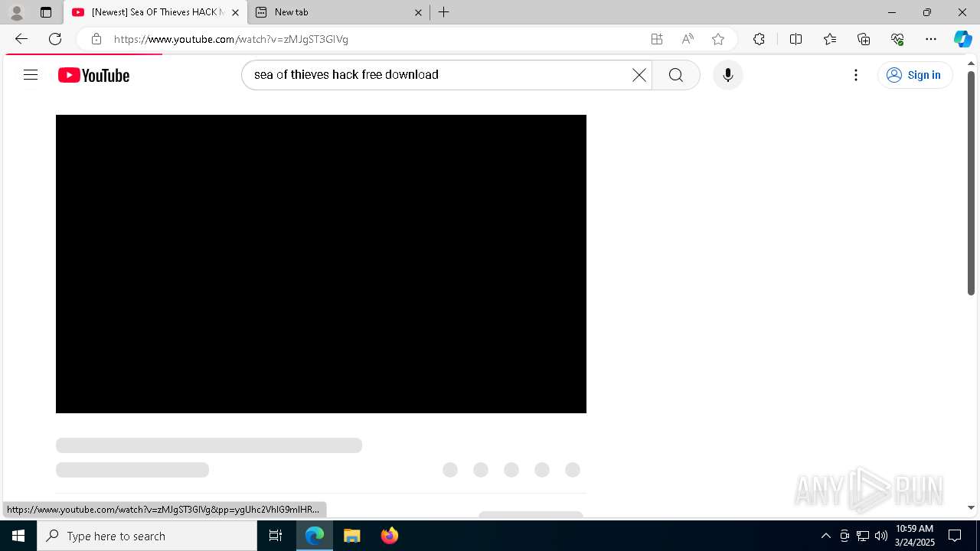Submit search with magnifier button
Image resolution: width=980 pixels, height=551 pixels.
[x=675, y=75]
